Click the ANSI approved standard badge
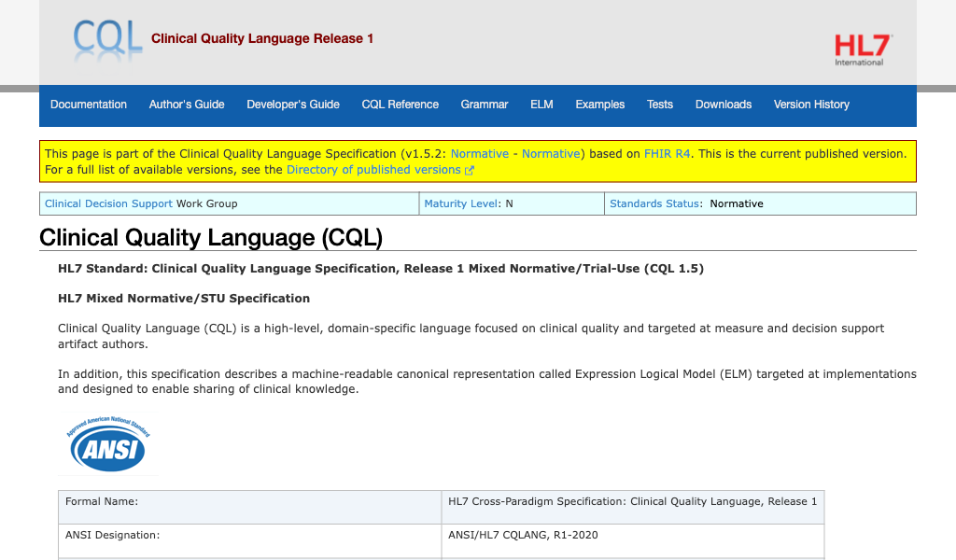Viewport: 956px width, 560px height. tap(108, 443)
